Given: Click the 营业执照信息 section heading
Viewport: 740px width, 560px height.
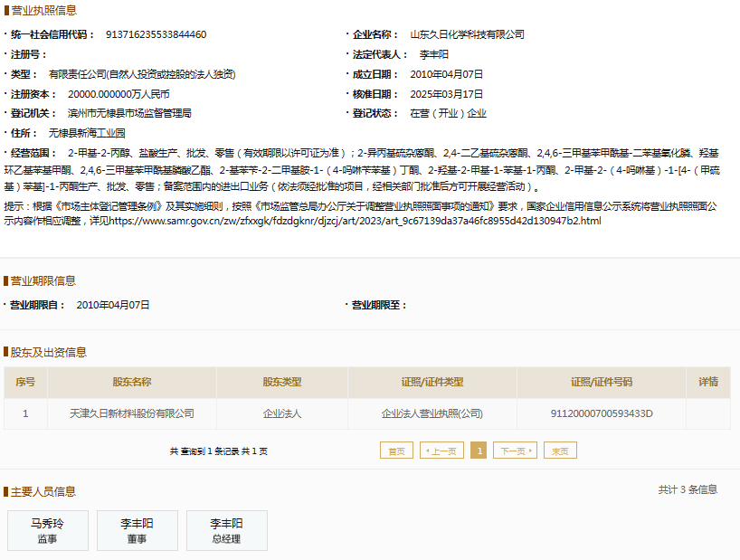Looking at the screenshot, I should [44, 10].
